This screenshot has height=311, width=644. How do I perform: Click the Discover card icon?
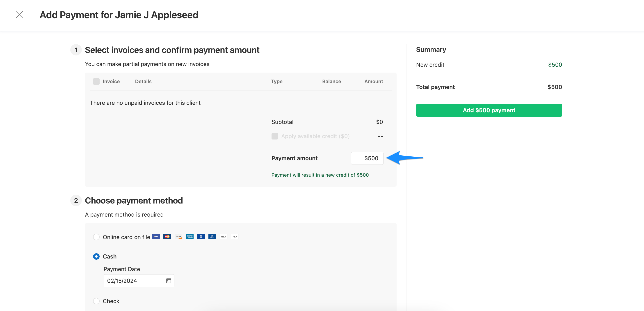coord(178,236)
